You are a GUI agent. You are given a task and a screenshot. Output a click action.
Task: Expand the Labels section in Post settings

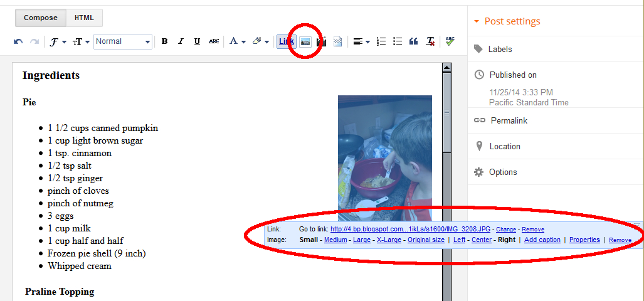point(500,49)
